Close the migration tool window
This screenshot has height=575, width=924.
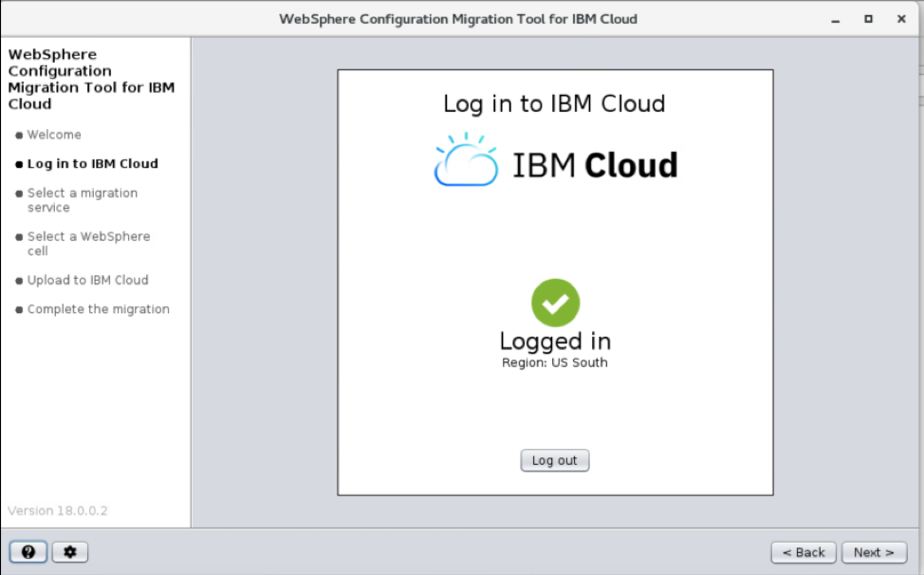pos(900,19)
